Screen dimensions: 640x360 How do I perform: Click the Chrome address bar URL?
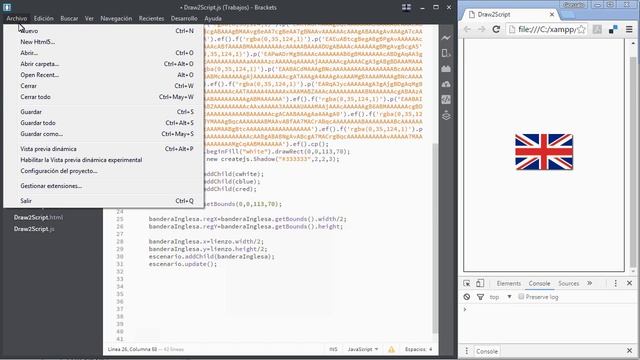(x=546, y=29)
